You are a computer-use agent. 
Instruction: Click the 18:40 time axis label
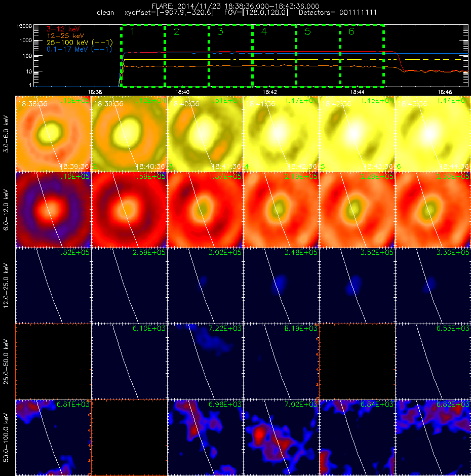coord(182,92)
